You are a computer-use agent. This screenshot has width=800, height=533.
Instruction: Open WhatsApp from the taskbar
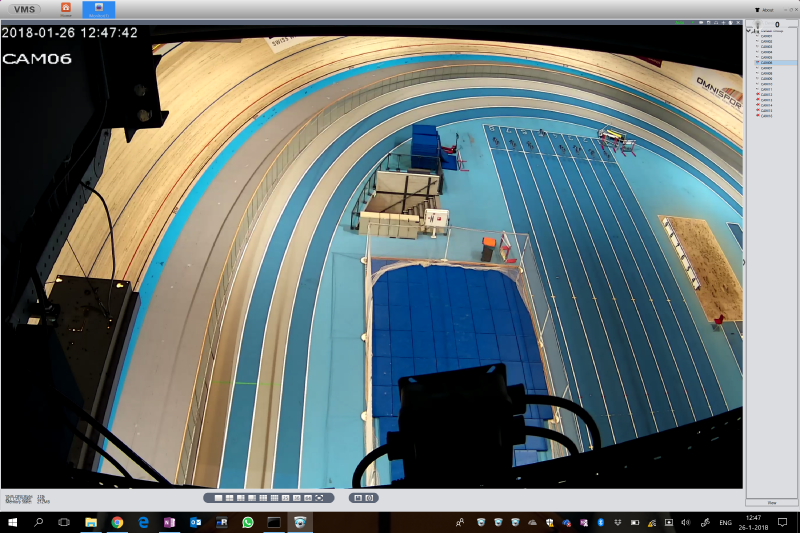point(247,522)
